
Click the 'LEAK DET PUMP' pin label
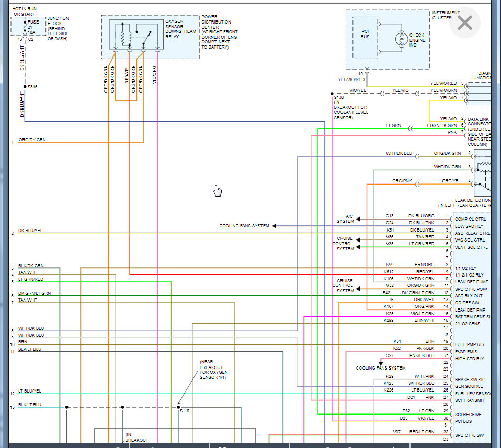472,282
